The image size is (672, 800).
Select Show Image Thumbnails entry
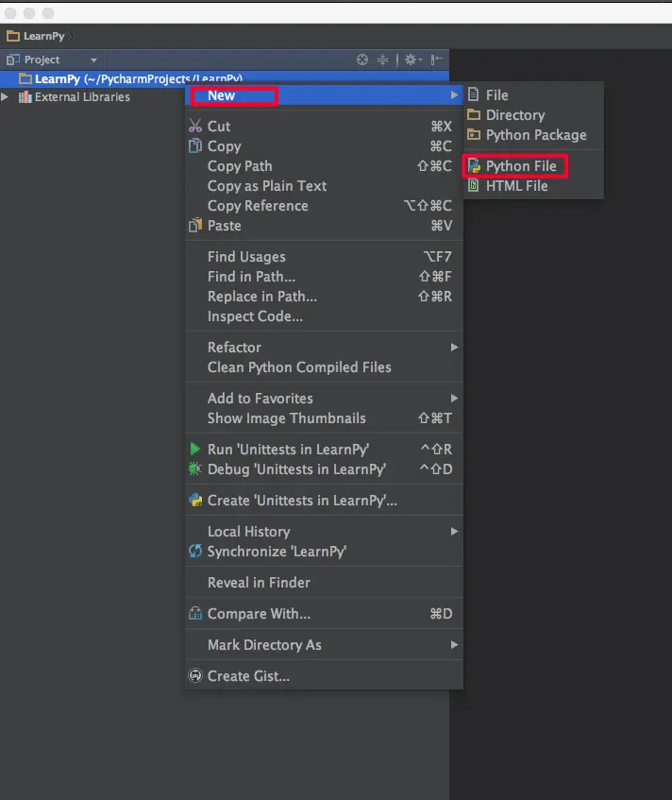pyautogui.click(x=324, y=418)
